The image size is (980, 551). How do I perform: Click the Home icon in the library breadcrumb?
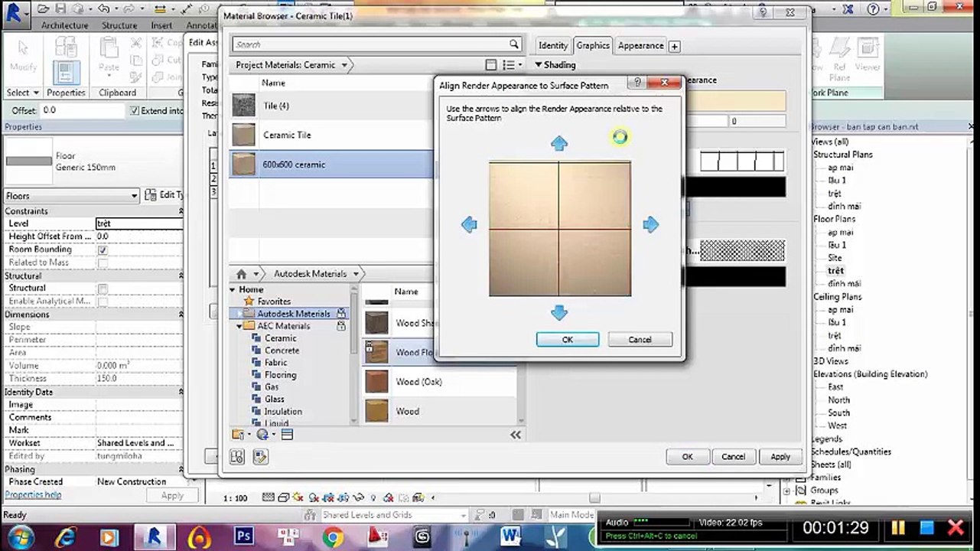(x=242, y=273)
